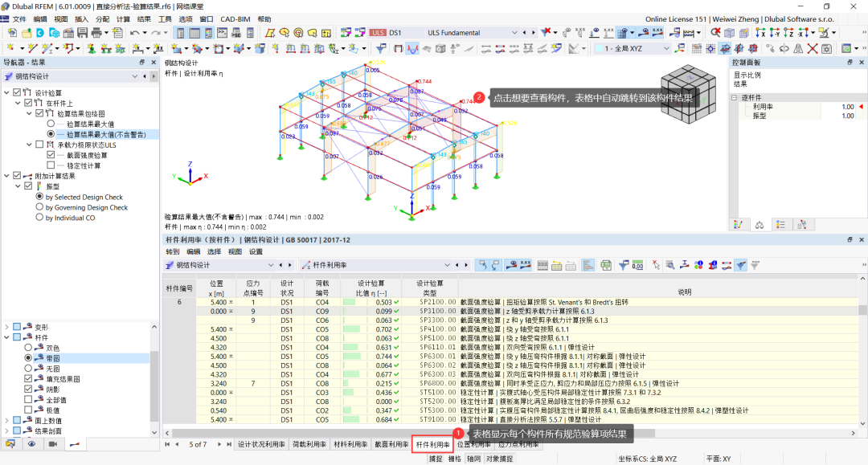Jump to first table page arrow
The width and height of the screenshot is (868, 465).
pos(167,445)
